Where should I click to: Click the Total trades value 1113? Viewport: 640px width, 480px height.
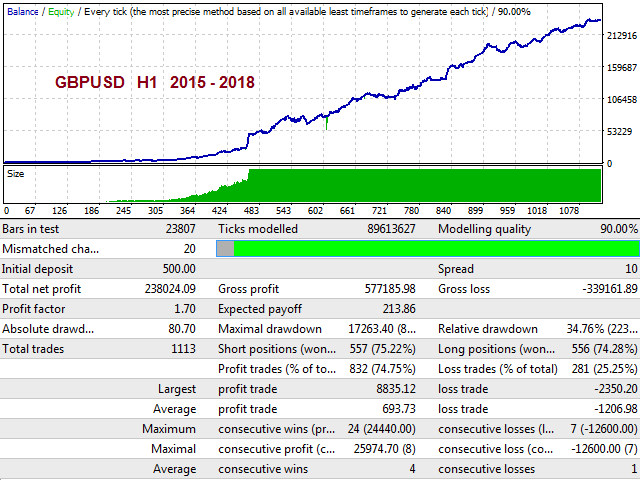coord(184,349)
